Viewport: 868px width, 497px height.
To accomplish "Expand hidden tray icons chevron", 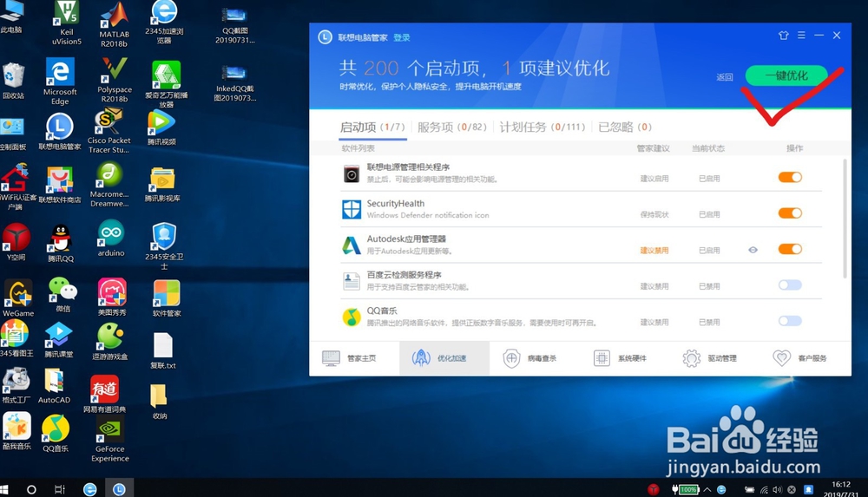I will point(707,489).
